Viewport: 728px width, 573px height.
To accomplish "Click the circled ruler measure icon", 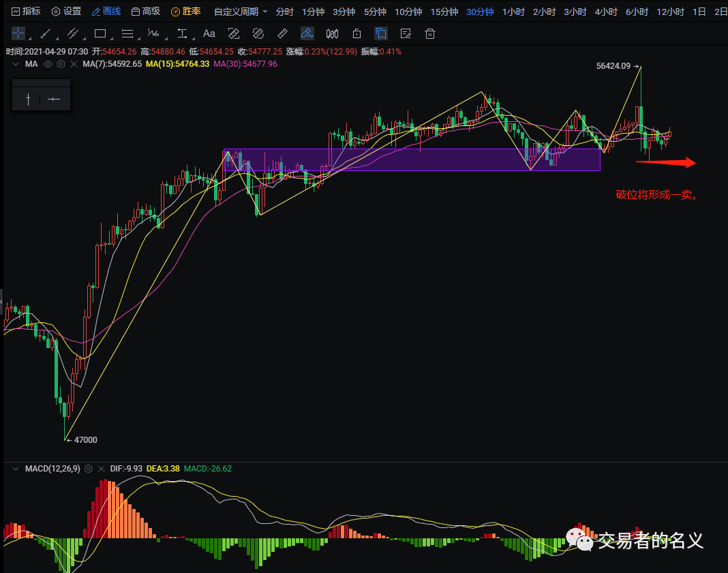I will [x=258, y=33].
